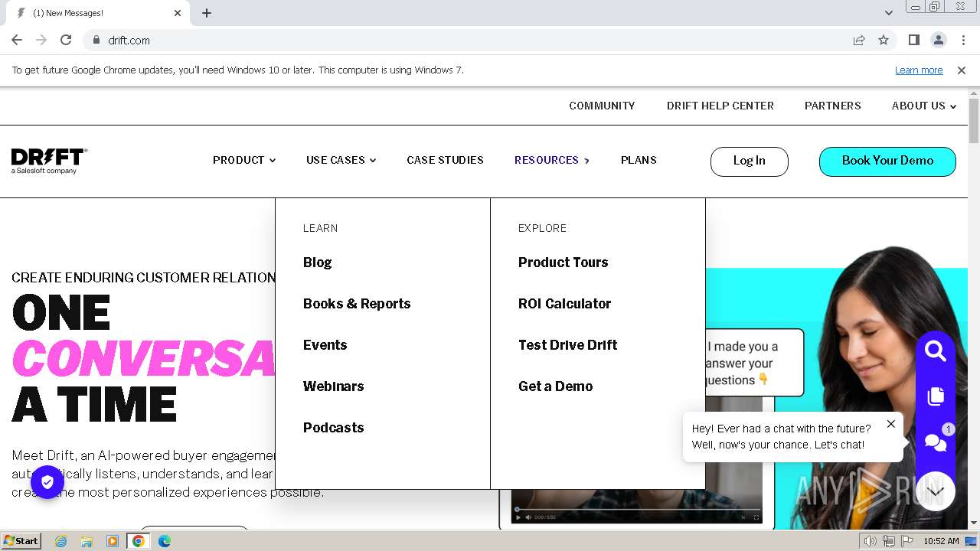Collapse the Drift widget down arrow

[936, 491]
